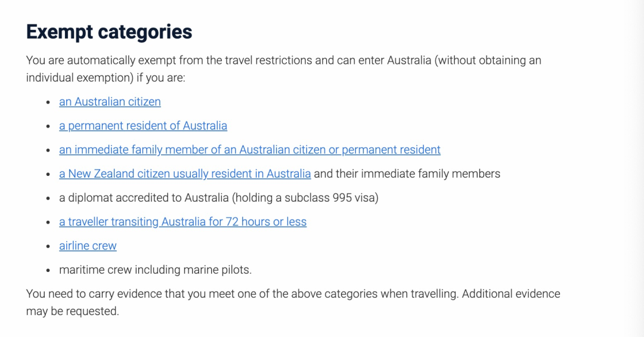Click the bullet beside the New Zealand citizen link
Image resolution: width=644 pixels, height=337 pixels.
click(48, 174)
